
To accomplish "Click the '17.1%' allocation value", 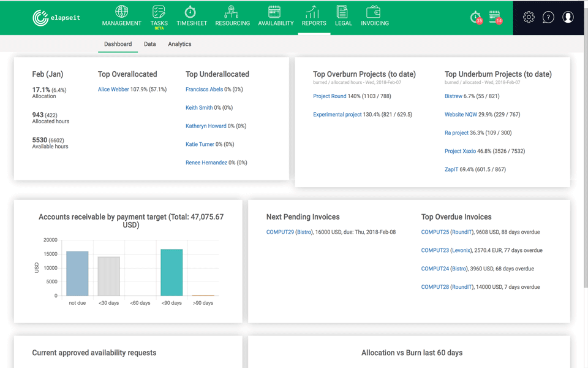I will (41, 90).
